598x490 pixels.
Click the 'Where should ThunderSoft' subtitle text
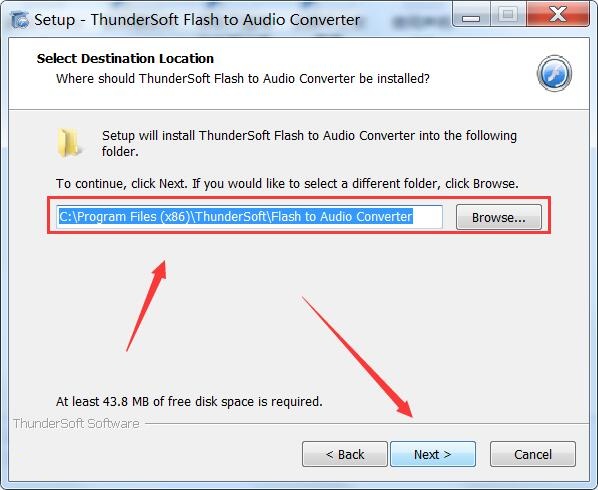point(243,79)
